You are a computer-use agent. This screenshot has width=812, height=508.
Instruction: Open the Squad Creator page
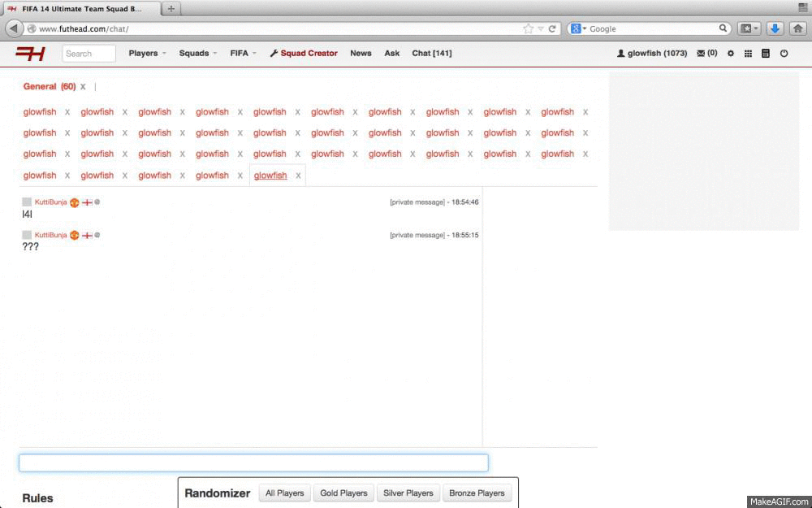[x=304, y=54]
